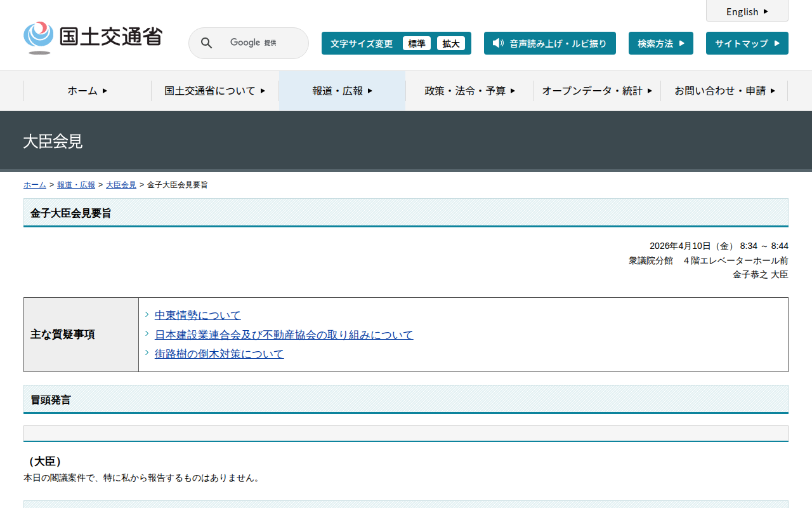The width and height of the screenshot is (812, 508).
Task: Open お問い合わせ・申請 menu
Action: coord(724,91)
